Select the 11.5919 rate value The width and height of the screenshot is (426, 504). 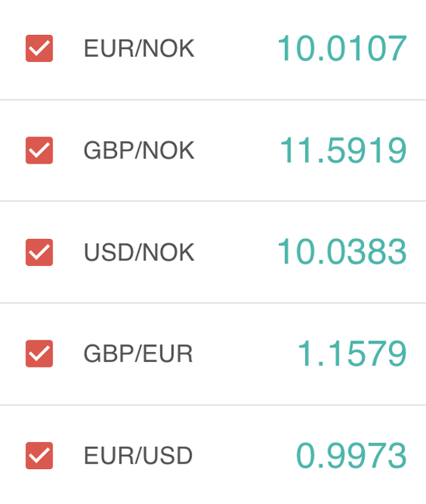click(x=343, y=150)
